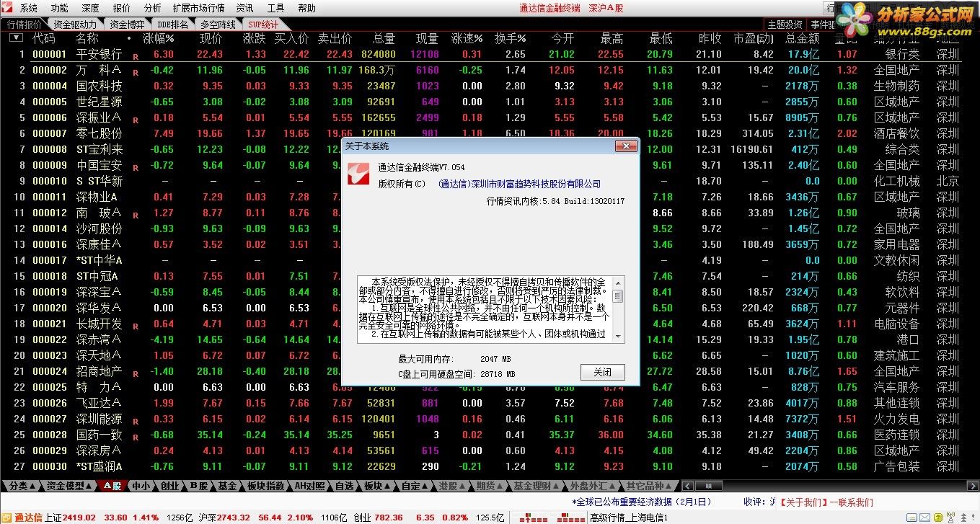Expand the 自定 bottom tab menu
Image resolution: width=980 pixels, height=524 pixels.
click(x=415, y=486)
